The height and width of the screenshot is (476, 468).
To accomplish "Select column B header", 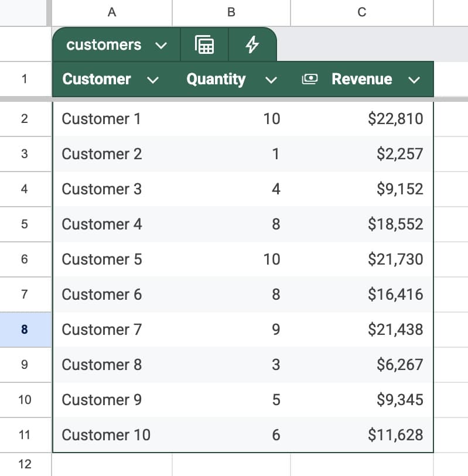I will click(231, 12).
